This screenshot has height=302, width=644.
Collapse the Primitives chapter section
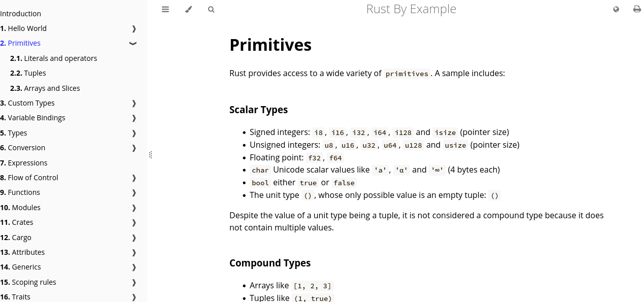click(x=133, y=44)
